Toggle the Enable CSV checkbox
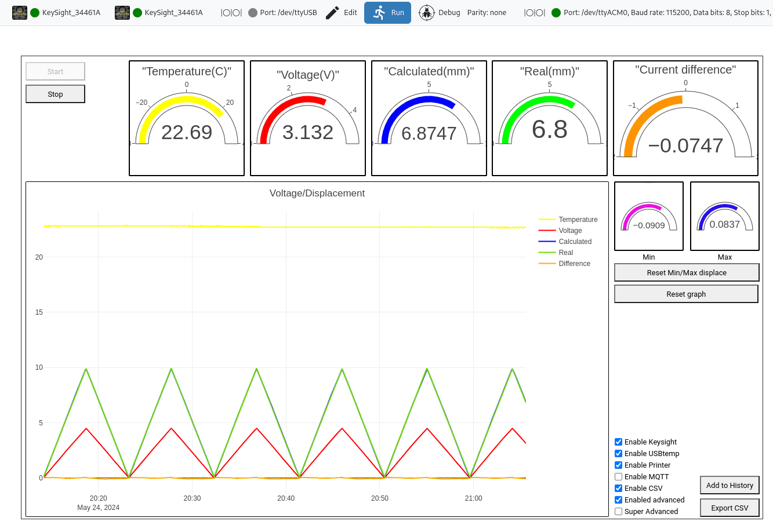The width and height of the screenshot is (773, 532). (618, 488)
